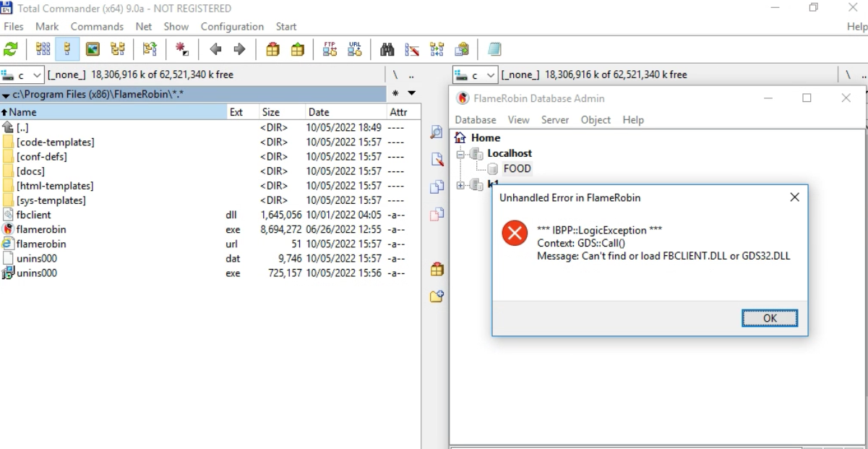Expand the k1 server node
This screenshot has height=449, width=868.
pyautogui.click(x=461, y=185)
